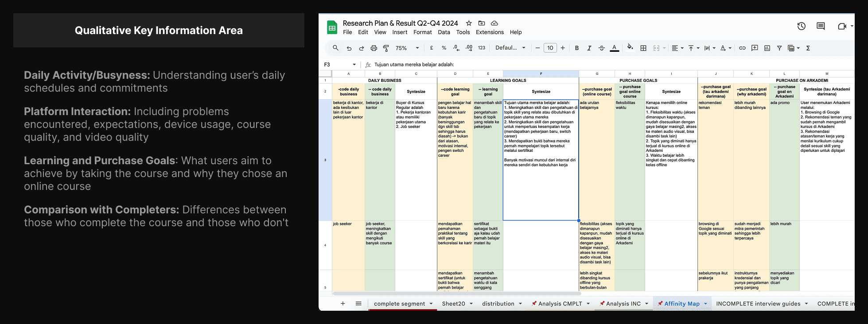Activate the paint format tool
The height and width of the screenshot is (324, 868).
point(386,48)
